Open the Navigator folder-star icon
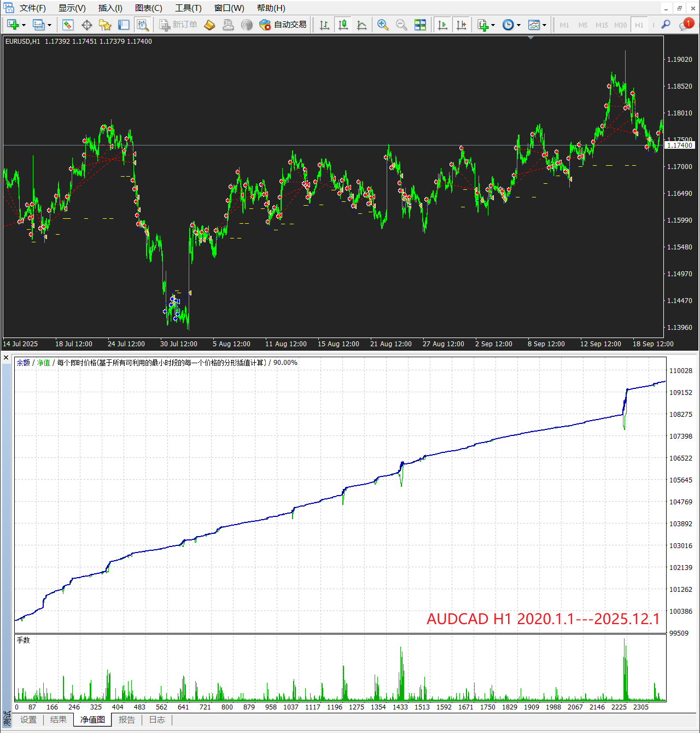The image size is (700, 733). [x=105, y=25]
